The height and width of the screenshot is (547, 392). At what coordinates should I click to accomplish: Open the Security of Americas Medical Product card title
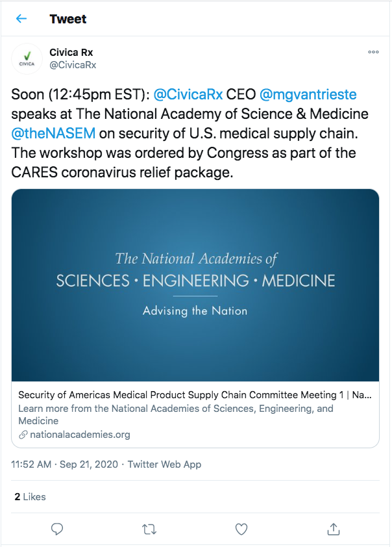(x=195, y=395)
